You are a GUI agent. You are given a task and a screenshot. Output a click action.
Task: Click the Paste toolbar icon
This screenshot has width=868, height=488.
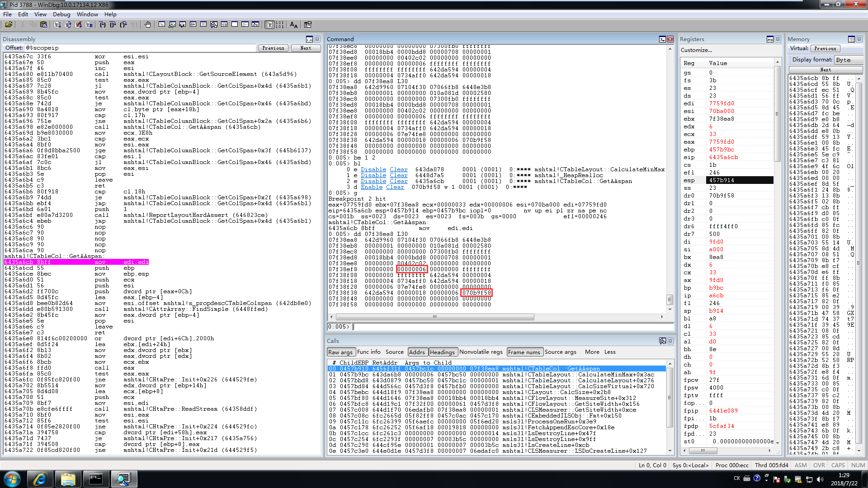(x=43, y=25)
